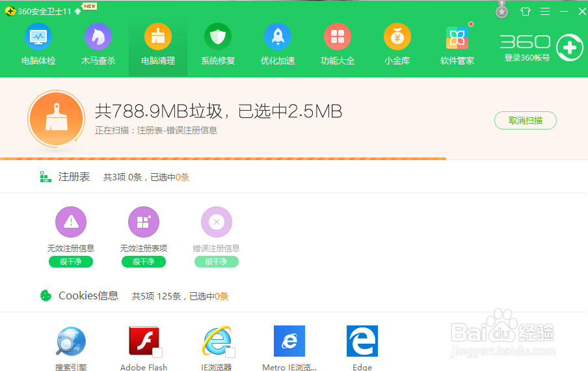Select the Adobe Flash cookies icon

coord(144,341)
